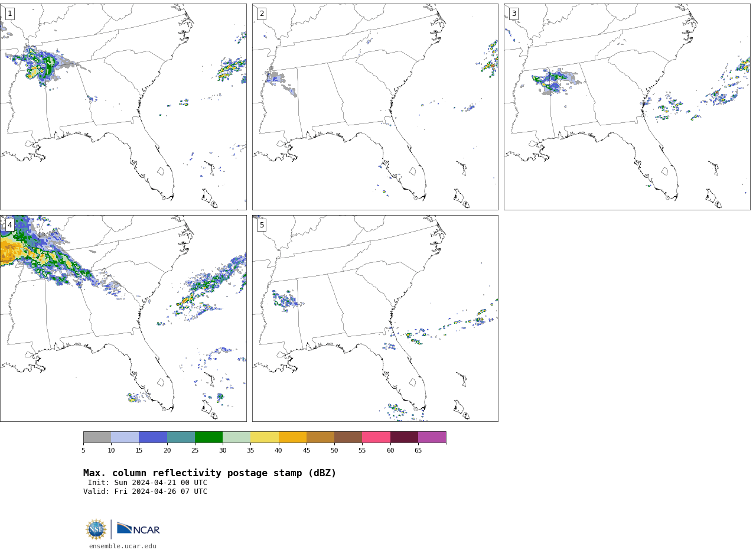This screenshot has height=553, width=756.
Task: Click the light blue 10-15 dBZ swatch
Action: pyautogui.click(x=125, y=437)
